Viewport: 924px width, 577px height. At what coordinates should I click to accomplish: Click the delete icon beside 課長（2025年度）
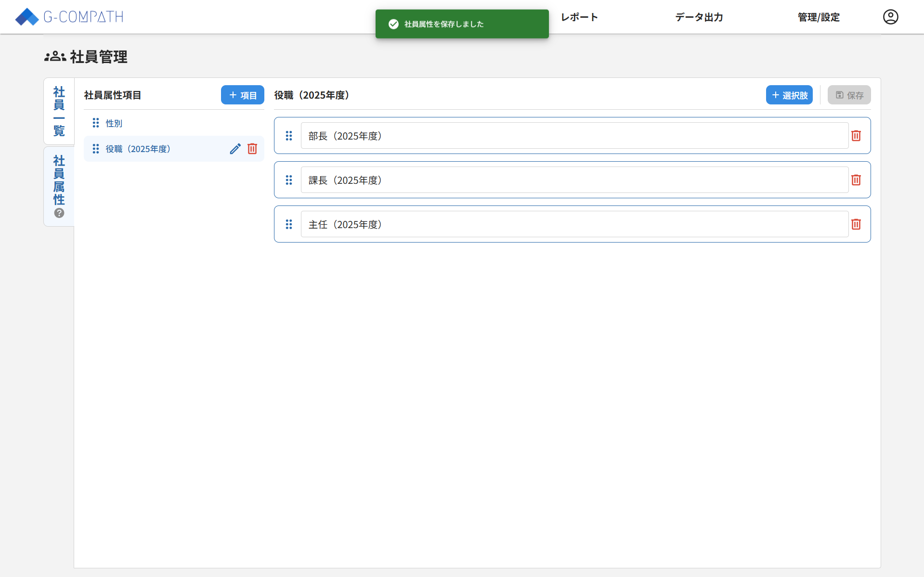coord(856,180)
